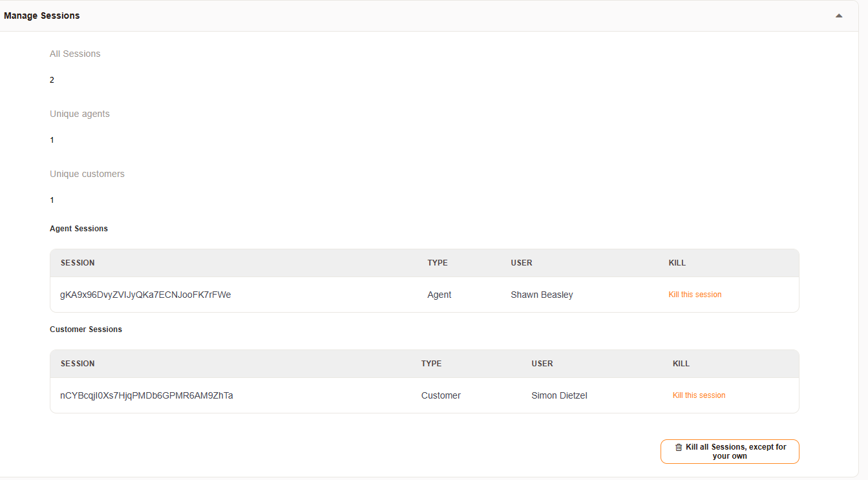
Task: Click the USER column header in customer table
Action: pos(542,363)
